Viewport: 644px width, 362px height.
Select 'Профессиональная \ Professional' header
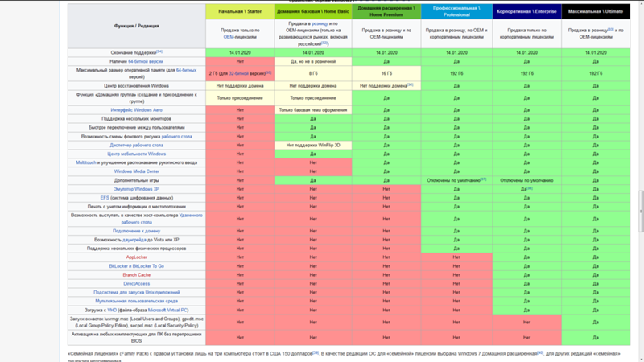(456, 11)
